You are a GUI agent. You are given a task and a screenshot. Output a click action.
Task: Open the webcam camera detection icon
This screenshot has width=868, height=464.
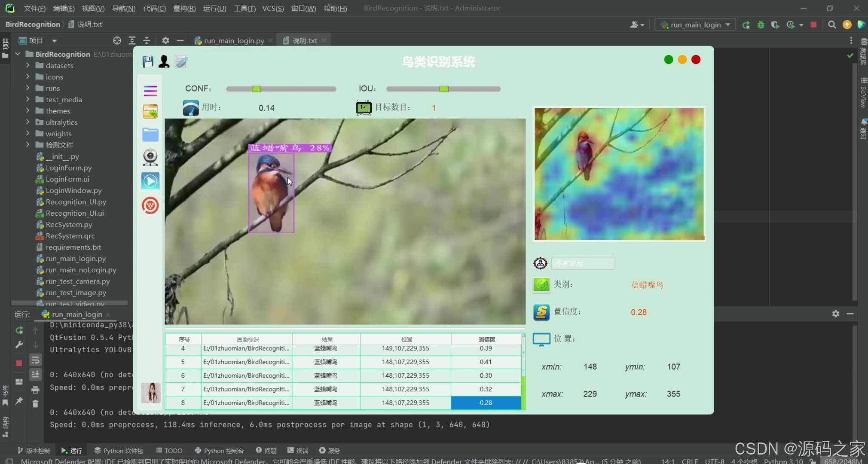pyautogui.click(x=150, y=157)
